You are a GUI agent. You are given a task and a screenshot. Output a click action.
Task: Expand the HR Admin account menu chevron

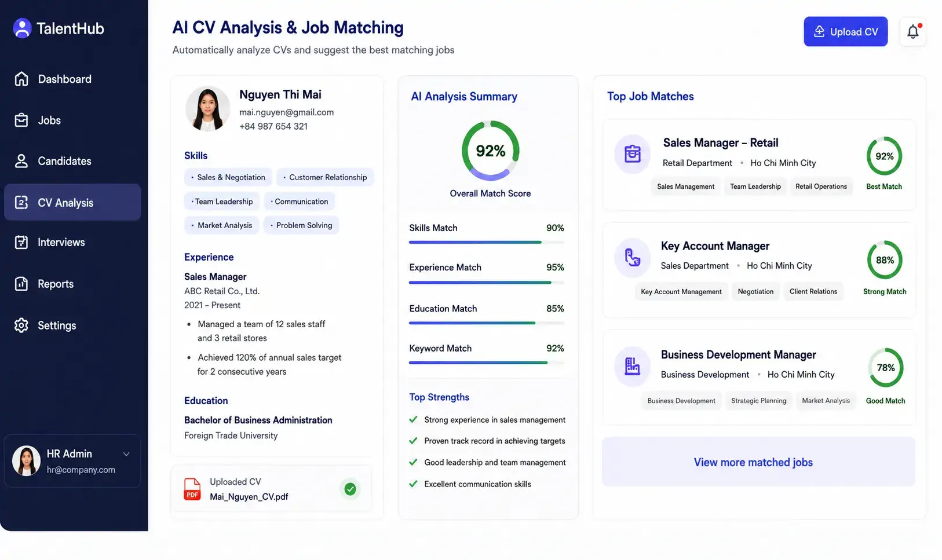point(126,454)
